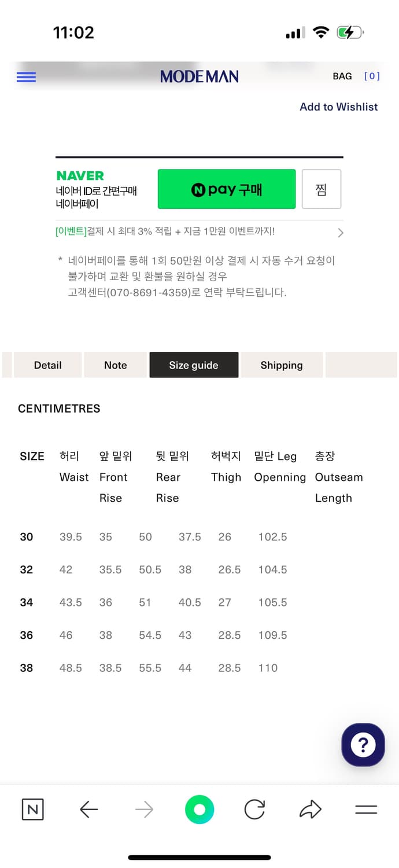Open the browser options via bottom hamburger icon

pyautogui.click(x=365, y=810)
